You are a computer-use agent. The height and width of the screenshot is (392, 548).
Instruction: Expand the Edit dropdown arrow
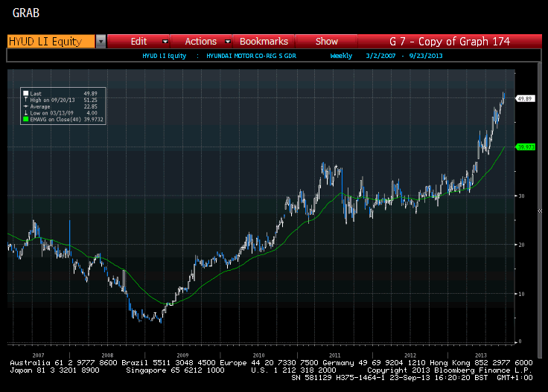click(165, 42)
